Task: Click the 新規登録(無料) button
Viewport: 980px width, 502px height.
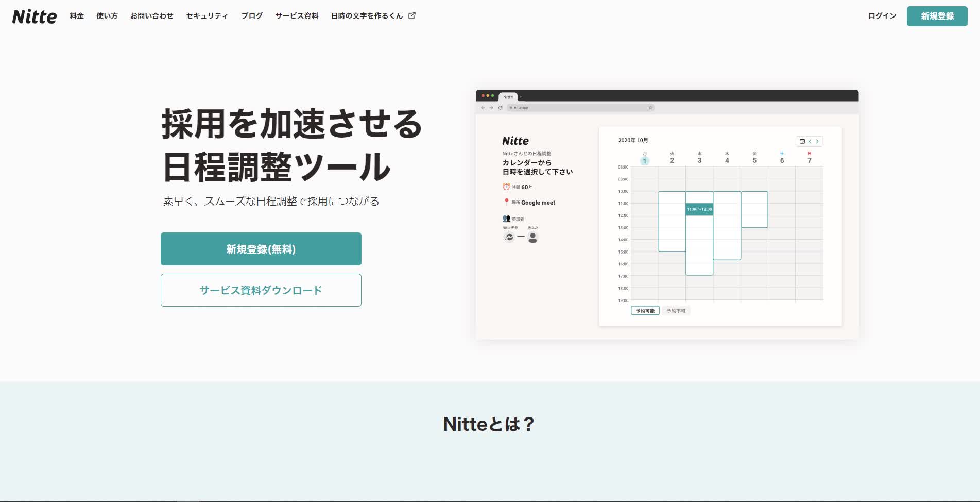Action: [x=261, y=249]
